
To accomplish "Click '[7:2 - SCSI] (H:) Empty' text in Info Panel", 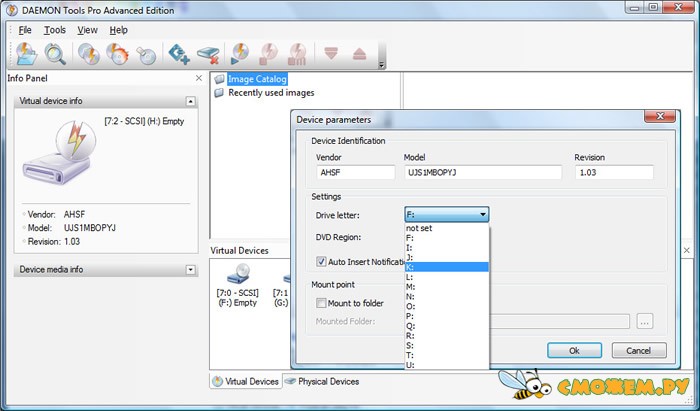I will click(144, 121).
